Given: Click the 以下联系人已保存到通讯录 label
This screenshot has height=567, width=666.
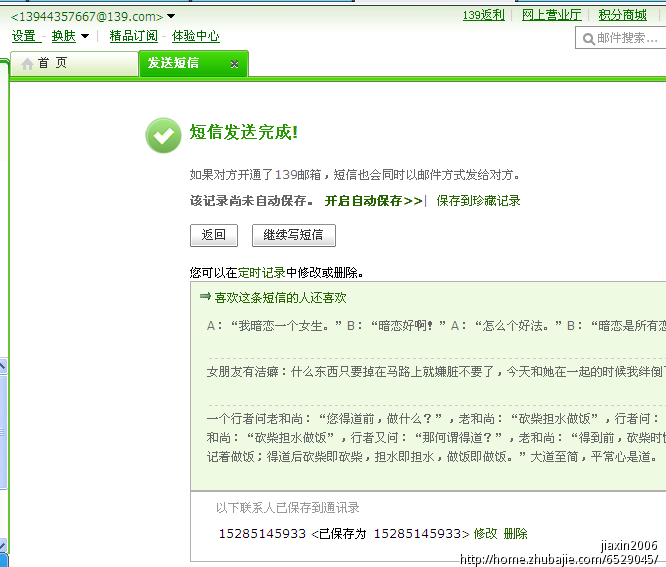Looking at the screenshot, I should click(288, 508).
